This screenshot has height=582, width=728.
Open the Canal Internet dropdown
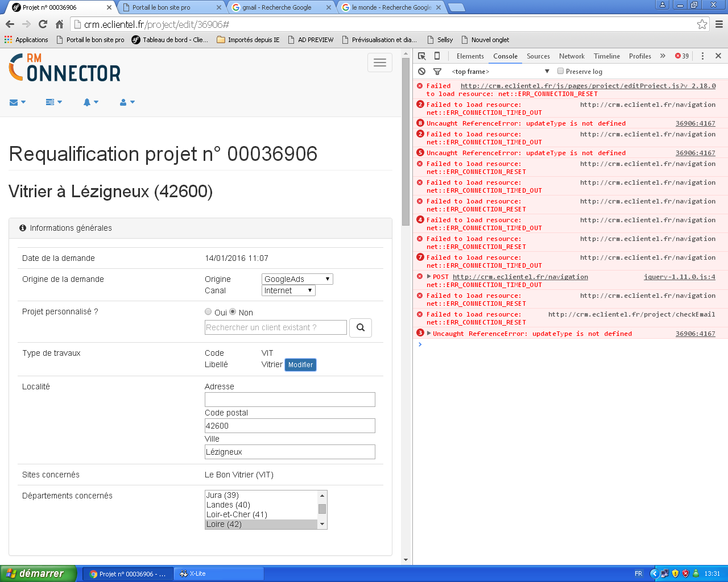click(x=288, y=290)
